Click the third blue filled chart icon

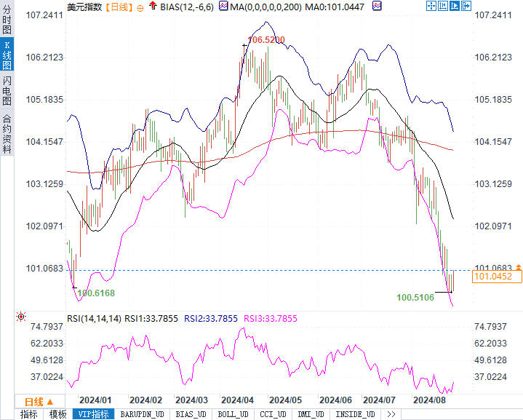coord(455,6)
